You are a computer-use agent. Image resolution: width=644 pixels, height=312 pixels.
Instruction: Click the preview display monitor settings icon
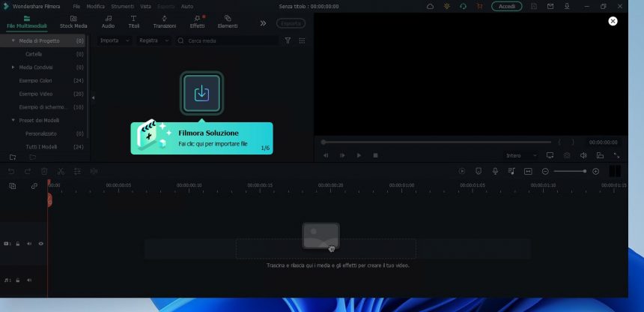tap(550, 155)
